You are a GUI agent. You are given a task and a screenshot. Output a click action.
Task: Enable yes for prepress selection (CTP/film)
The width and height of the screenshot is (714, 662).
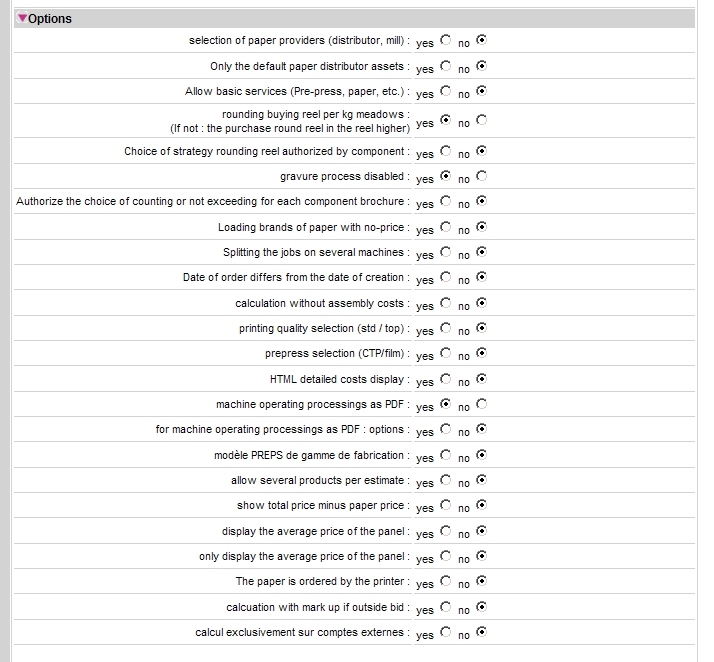tap(446, 353)
